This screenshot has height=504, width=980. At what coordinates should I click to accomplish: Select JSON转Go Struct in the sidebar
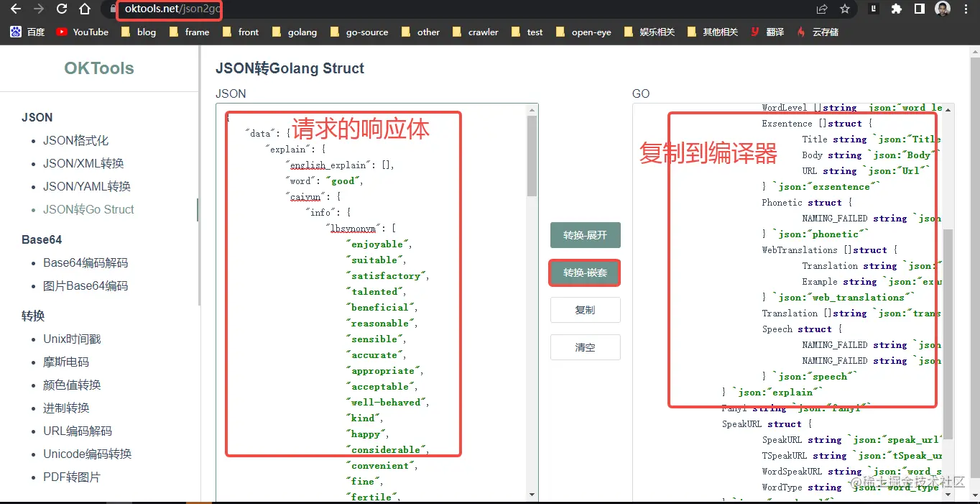pyautogui.click(x=88, y=209)
